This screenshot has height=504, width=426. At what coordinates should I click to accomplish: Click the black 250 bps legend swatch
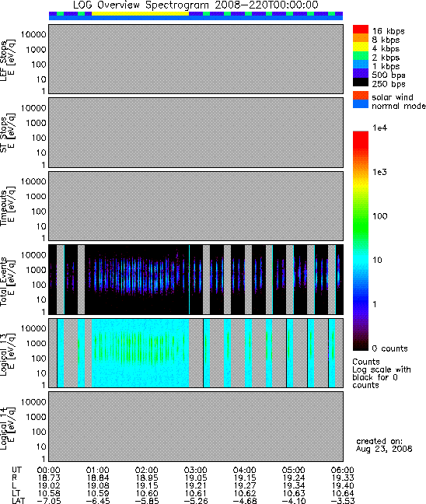[361, 82]
